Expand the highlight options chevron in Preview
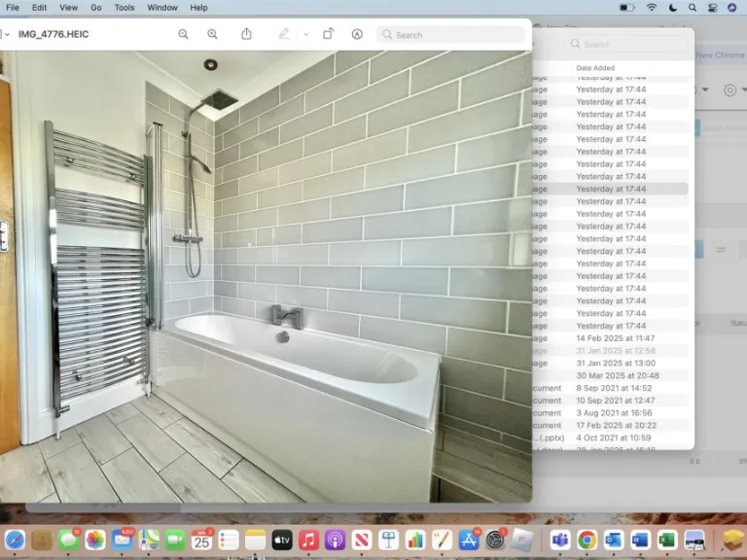747x560 pixels. click(x=305, y=34)
